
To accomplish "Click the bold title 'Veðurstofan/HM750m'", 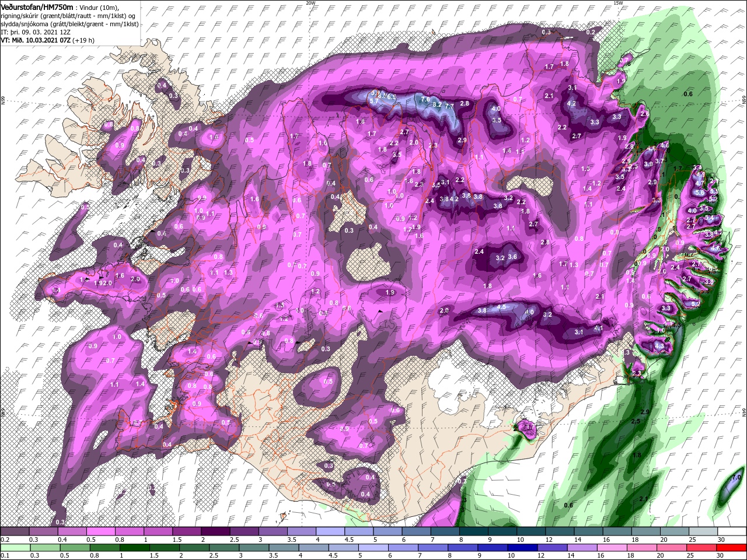I will point(37,6).
